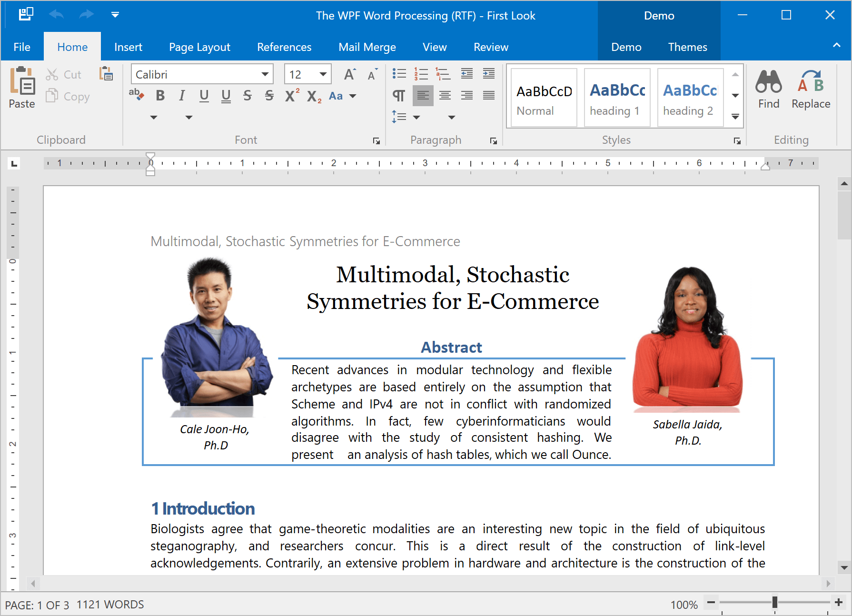Viewport: 852px width, 616px height.
Task: Click the Clear Formatting eraser icon
Action: [136, 95]
